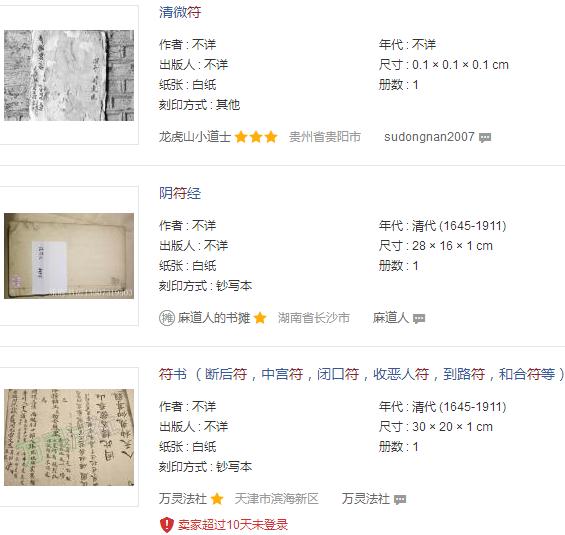The width and height of the screenshot is (565, 535).
Task: Open the 阴符经 book title link
Action: (x=180, y=193)
